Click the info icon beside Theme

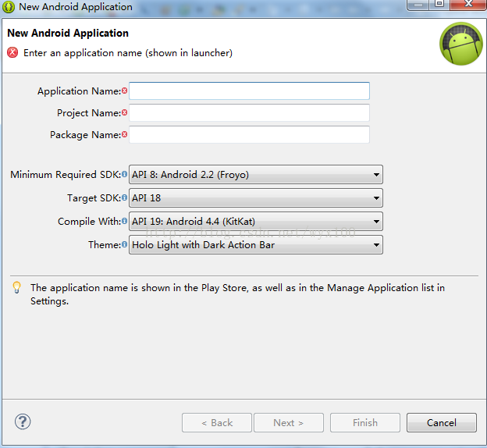tap(125, 244)
